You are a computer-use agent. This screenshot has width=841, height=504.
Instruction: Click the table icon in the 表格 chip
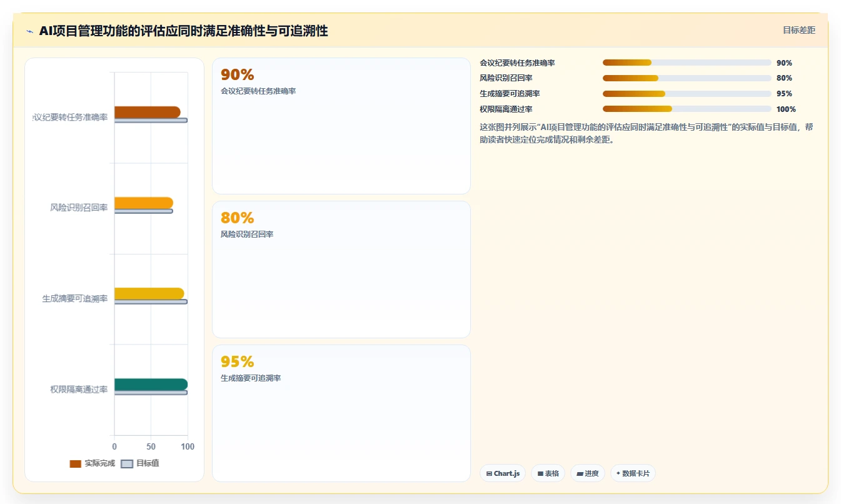coord(540,474)
